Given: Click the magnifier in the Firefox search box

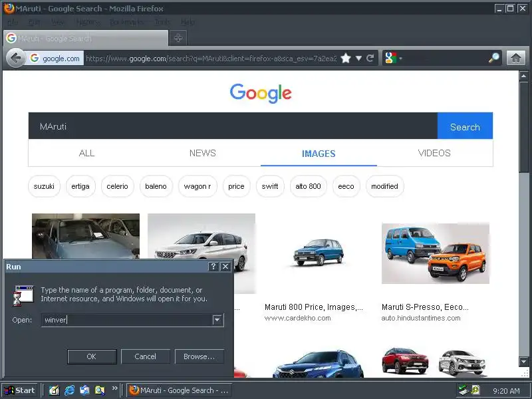Looking at the screenshot, I should [493, 58].
